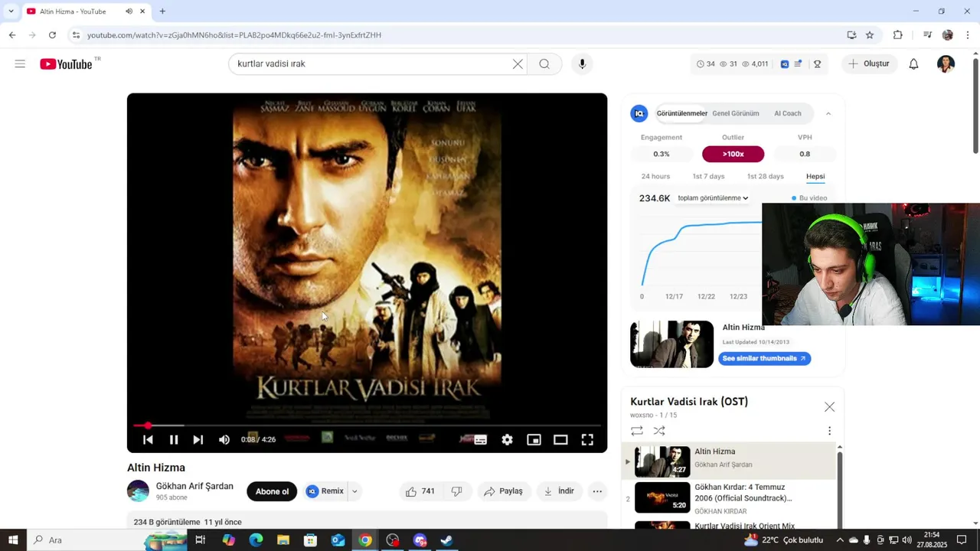Open playlist three-dot options menu

[829, 431]
